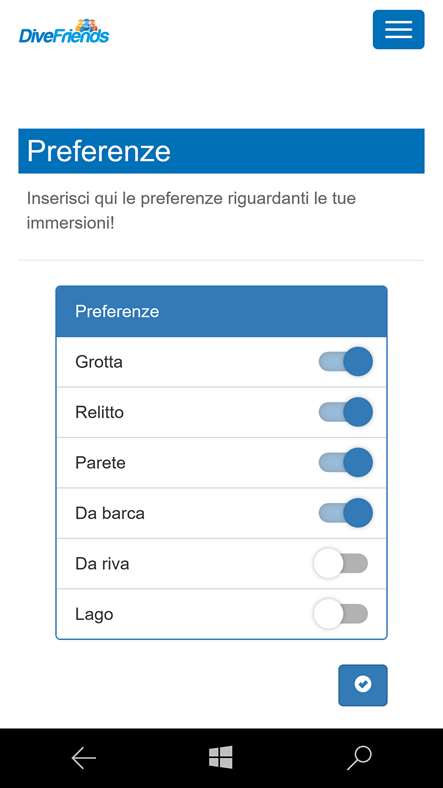Click the large Preferenze page title

click(x=99, y=151)
